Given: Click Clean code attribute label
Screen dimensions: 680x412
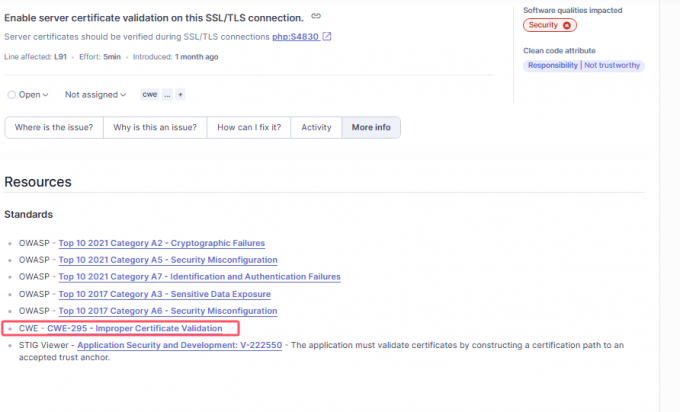Looking at the screenshot, I should coord(559,51).
